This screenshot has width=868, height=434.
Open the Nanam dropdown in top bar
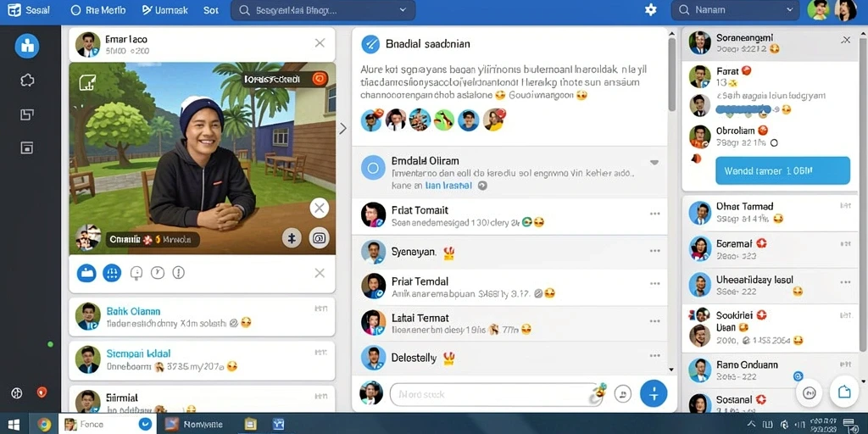[x=735, y=10]
